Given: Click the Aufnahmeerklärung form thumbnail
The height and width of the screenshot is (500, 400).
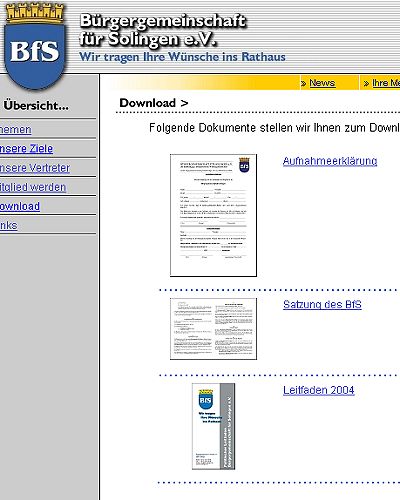Looking at the screenshot, I should (x=213, y=215).
